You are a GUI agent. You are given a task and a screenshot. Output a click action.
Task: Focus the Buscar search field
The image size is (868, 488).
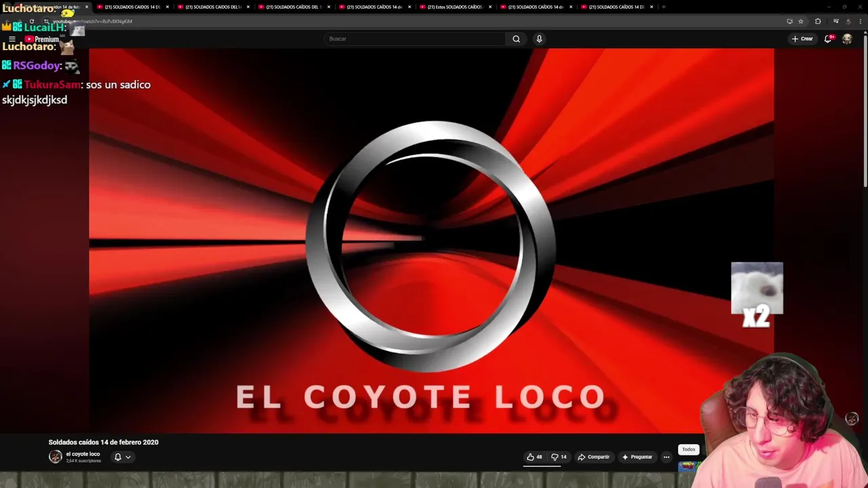(x=415, y=39)
